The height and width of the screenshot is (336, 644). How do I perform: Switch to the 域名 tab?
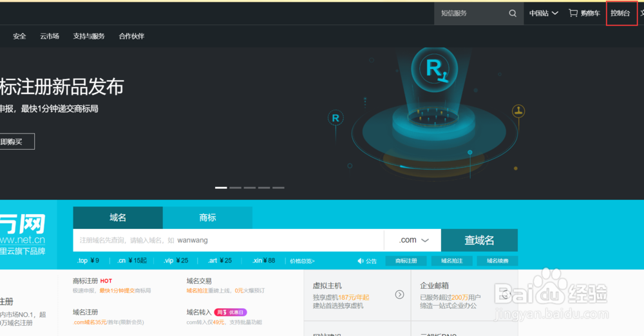coord(118,217)
